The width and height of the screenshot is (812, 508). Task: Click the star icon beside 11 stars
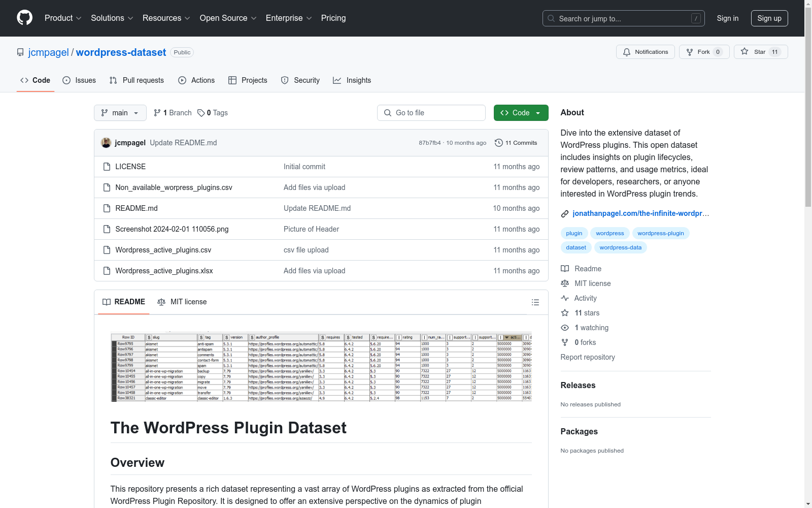pos(565,313)
